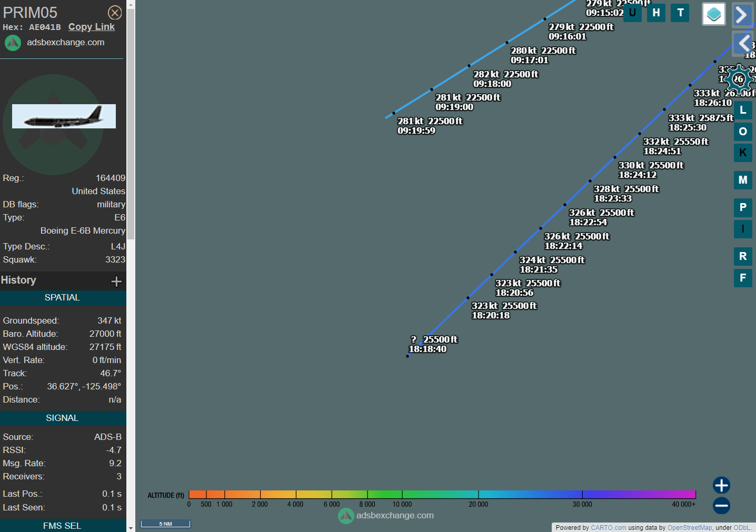Click the PRIM05 callsign title
This screenshot has height=532, width=756.
tap(30, 13)
